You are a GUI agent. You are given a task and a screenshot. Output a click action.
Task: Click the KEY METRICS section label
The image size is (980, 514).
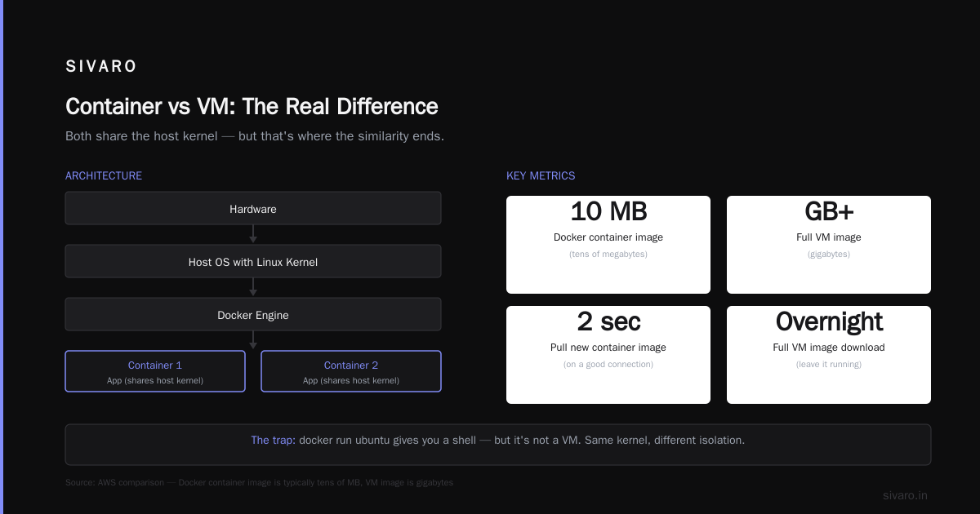(541, 175)
